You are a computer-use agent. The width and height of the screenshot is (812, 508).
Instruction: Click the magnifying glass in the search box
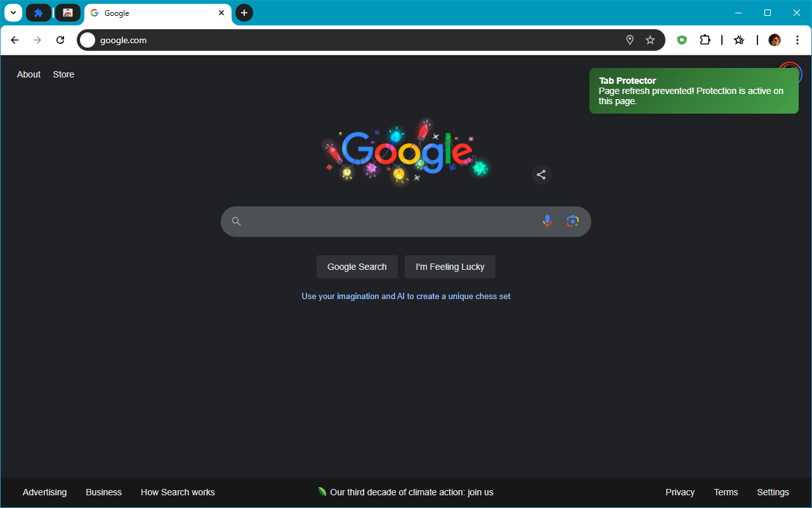236,221
